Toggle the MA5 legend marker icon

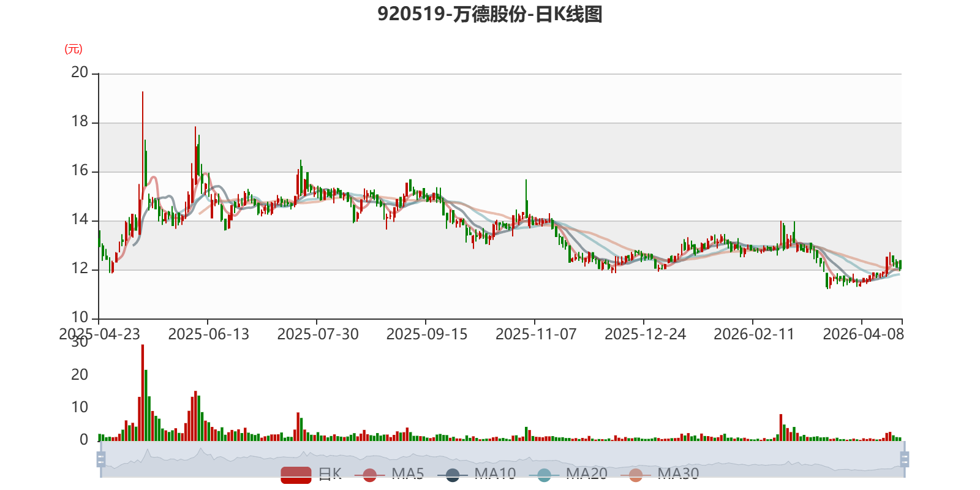click(x=369, y=475)
